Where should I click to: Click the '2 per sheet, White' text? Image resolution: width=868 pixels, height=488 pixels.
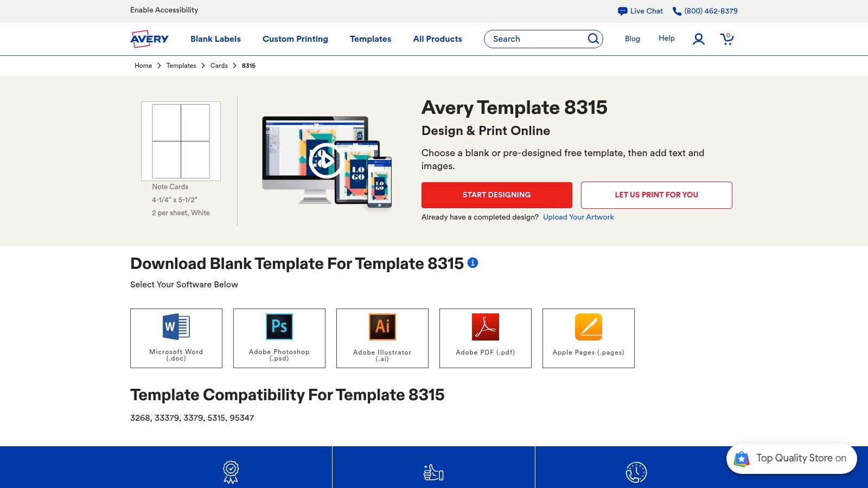(x=181, y=213)
